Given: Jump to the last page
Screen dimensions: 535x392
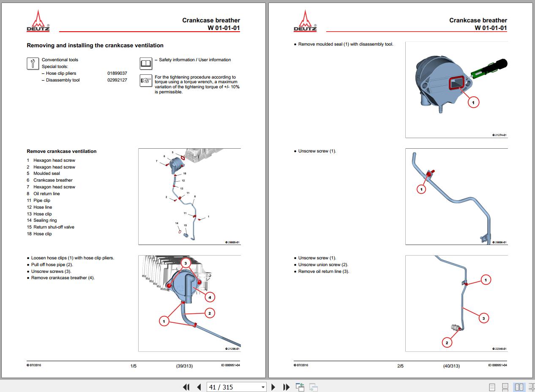Looking at the screenshot, I should click(x=286, y=387).
